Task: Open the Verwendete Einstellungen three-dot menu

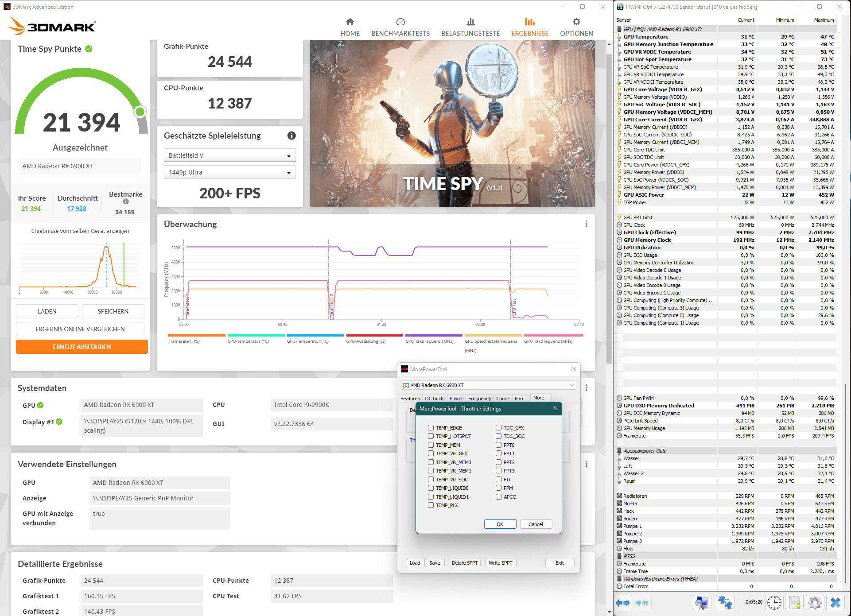Action: point(586,464)
